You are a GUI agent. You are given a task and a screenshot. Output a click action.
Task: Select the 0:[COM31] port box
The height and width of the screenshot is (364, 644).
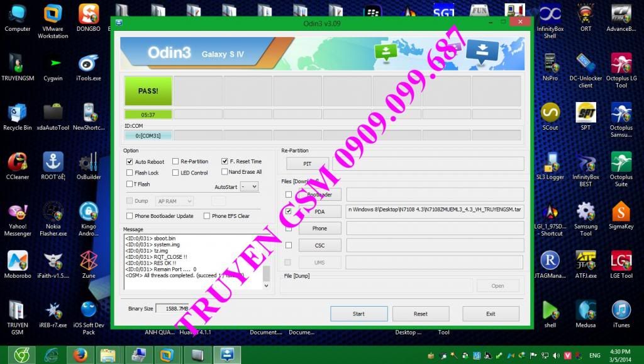pos(148,135)
